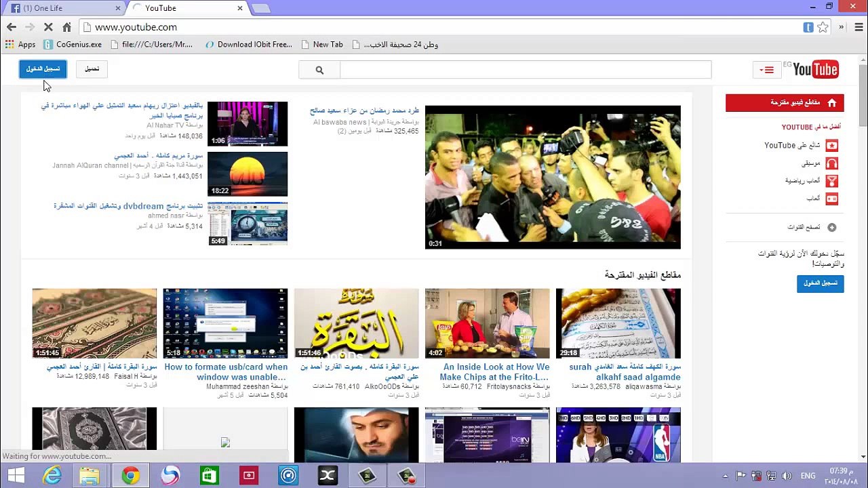Open the file:///C:/Users bookmark
The height and width of the screenshot is (488, 868).
tap(151, 45)
